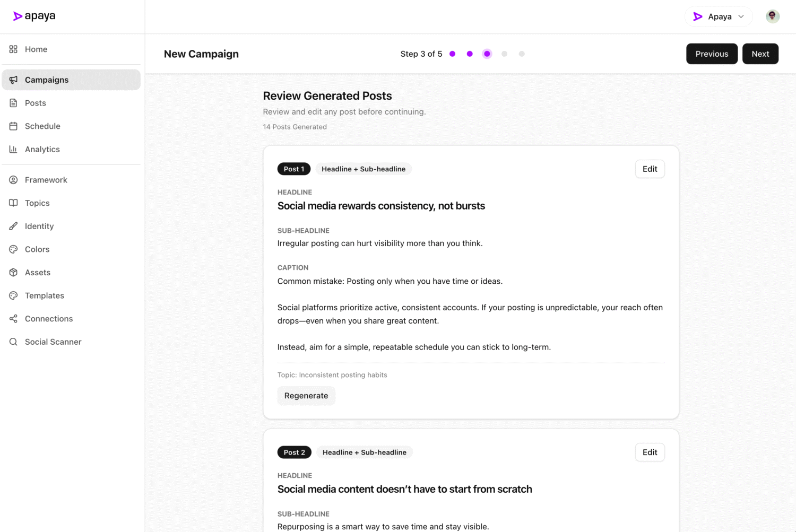Open the Social Scanner tool
Screen dimensions: 796x532
(53, 342)
